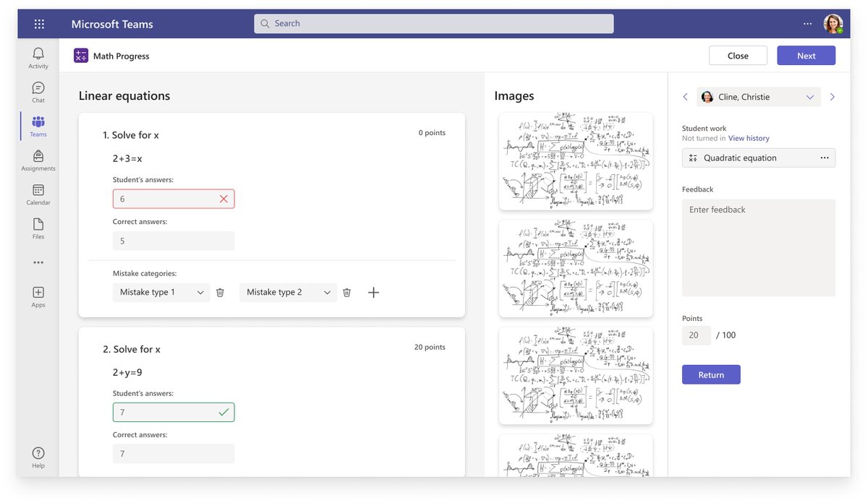The height and width of the screenshot is (503, 868).
Task: Click the Enter feedback text area
Action: tap(759, 248)
